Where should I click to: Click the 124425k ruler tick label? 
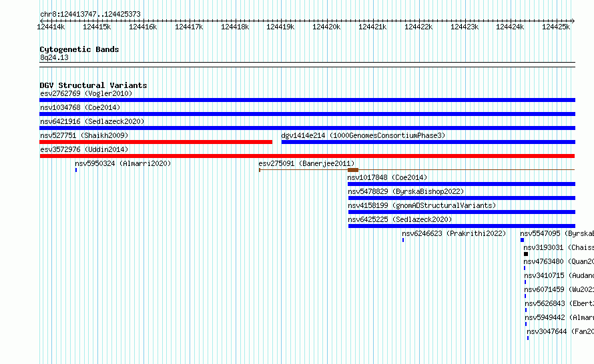click(556, 27)
